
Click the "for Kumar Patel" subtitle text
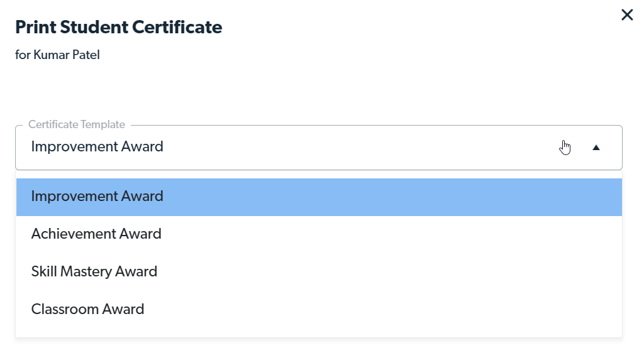(57, 55)
